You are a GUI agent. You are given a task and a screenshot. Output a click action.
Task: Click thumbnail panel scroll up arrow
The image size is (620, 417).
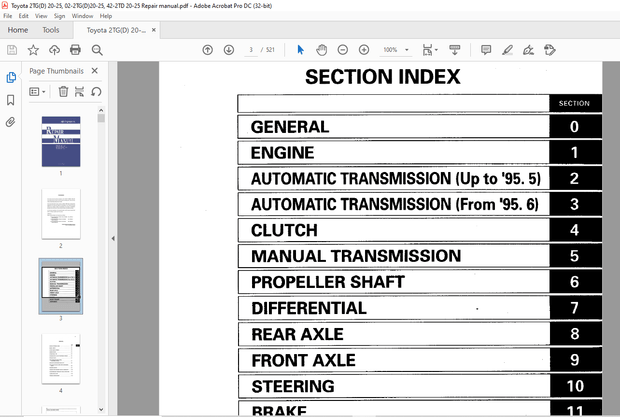tap(101, 110)
